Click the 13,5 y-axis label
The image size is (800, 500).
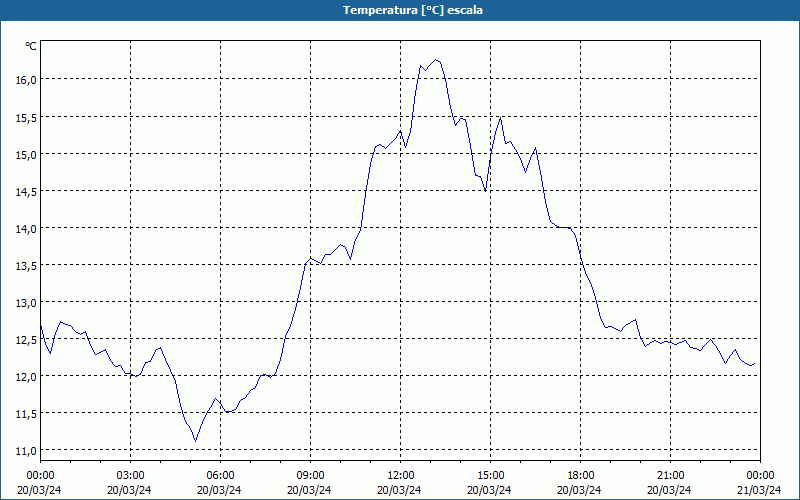click(x=26, y=266)
